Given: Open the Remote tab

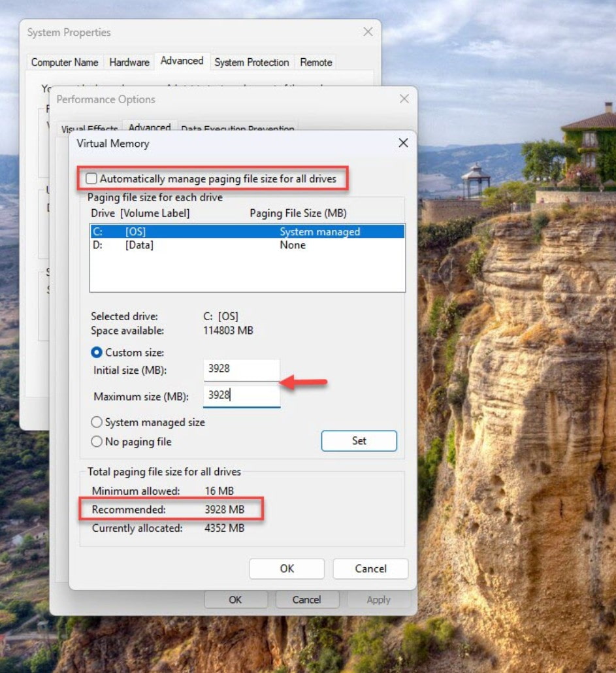Looking at the screenshot, I should tap(316, 63).
